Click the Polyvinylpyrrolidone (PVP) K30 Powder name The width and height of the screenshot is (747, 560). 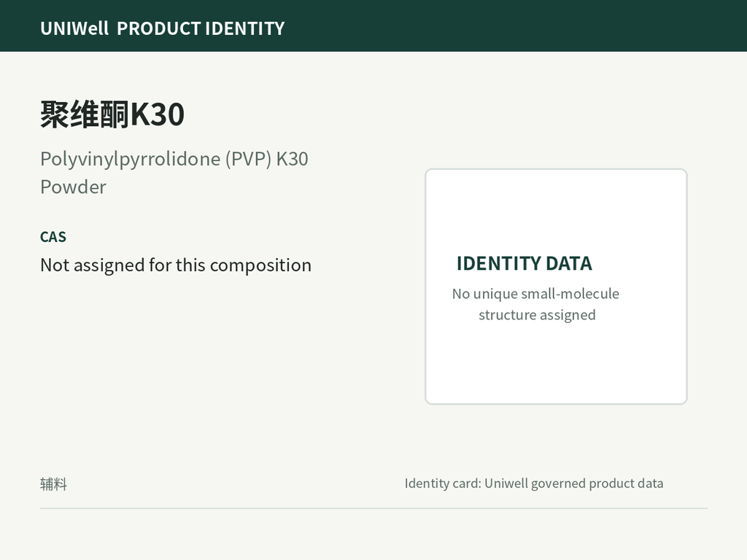coord(174,172)
